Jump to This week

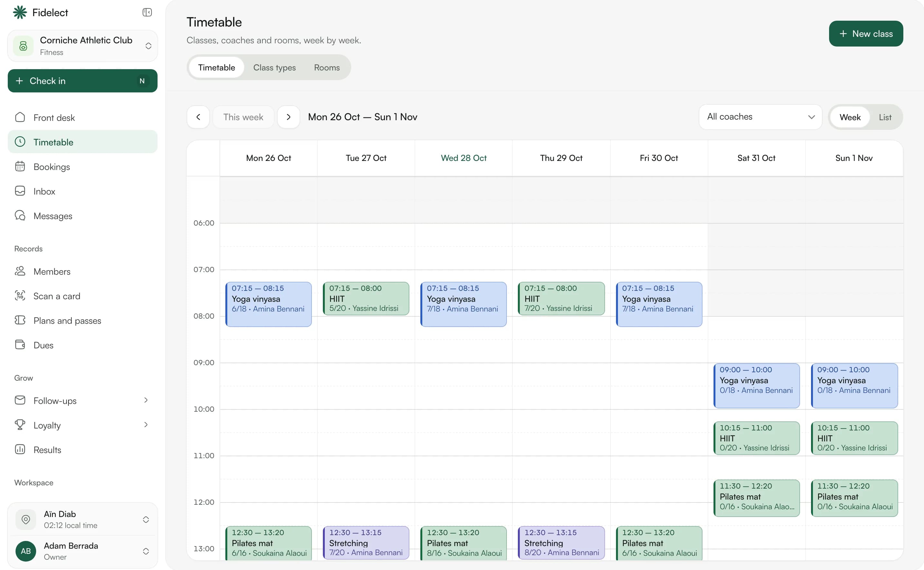click(243, 117)
